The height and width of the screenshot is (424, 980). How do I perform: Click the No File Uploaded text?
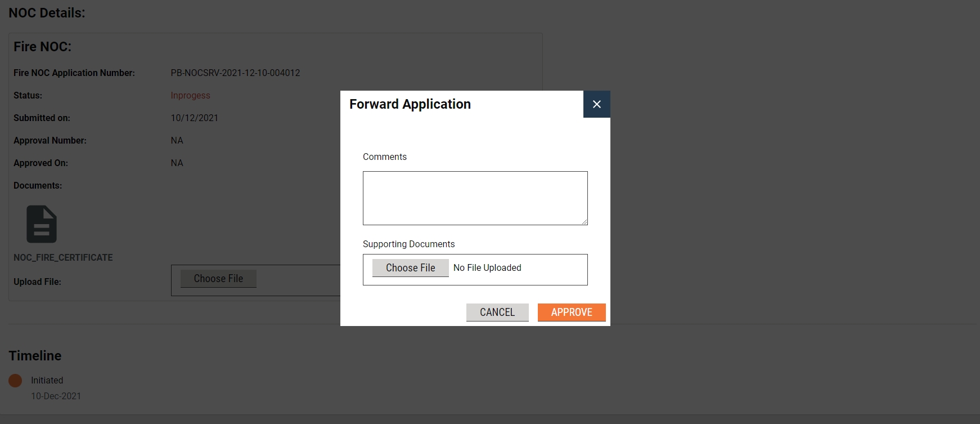(x=487, y=268)
